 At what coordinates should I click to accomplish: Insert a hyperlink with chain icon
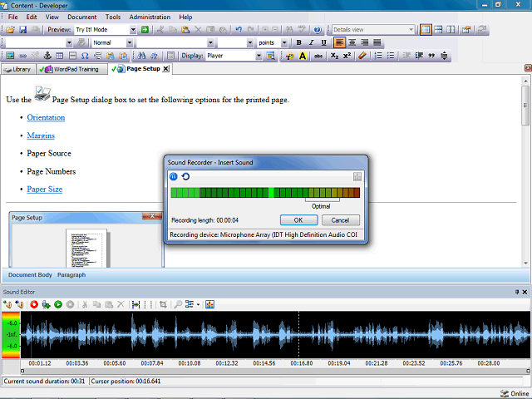click(22, 56)
